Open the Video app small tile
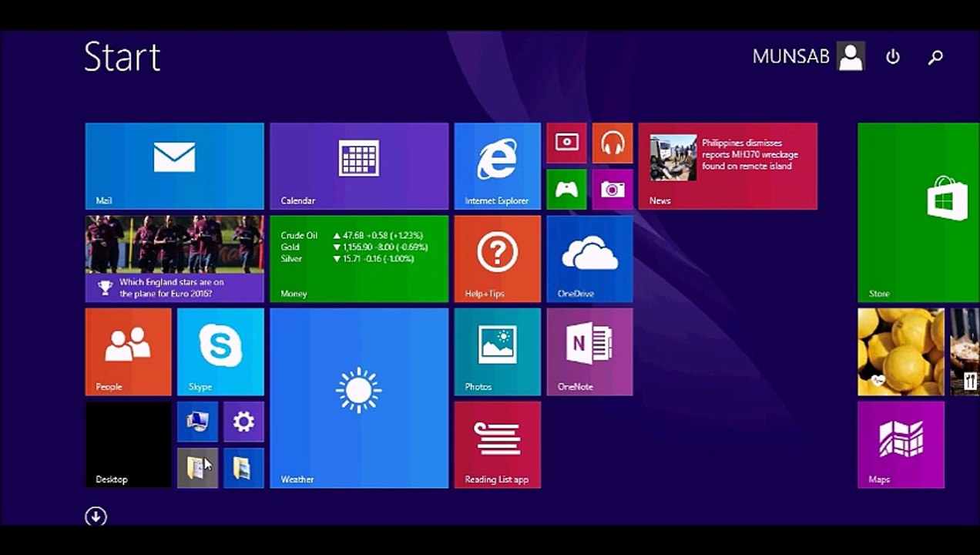The image size is (980, 555). [566, 143]
